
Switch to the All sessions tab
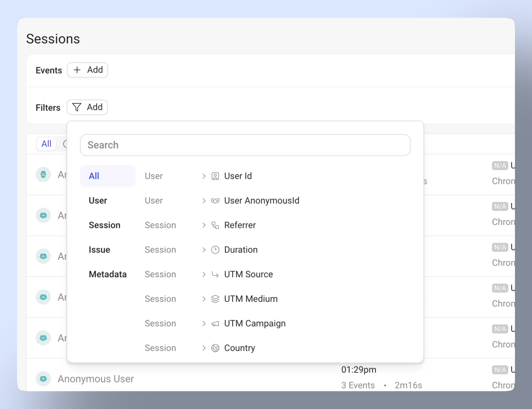[46, 144]
